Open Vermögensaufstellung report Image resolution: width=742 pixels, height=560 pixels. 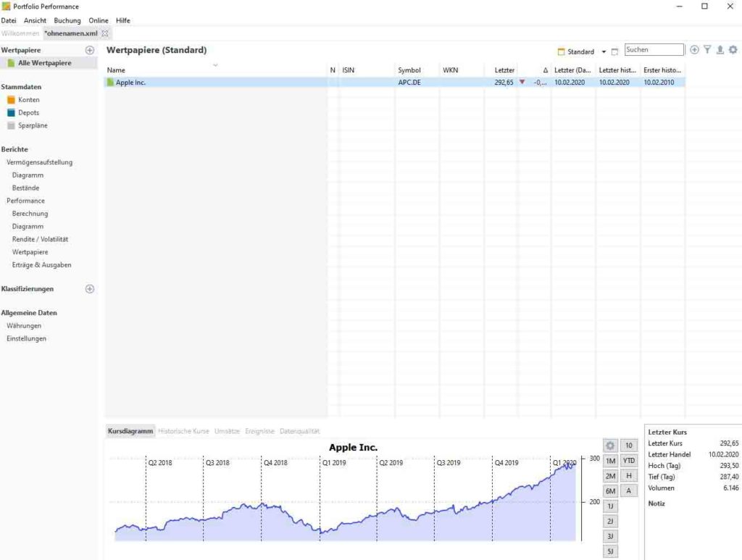[39, 162]
